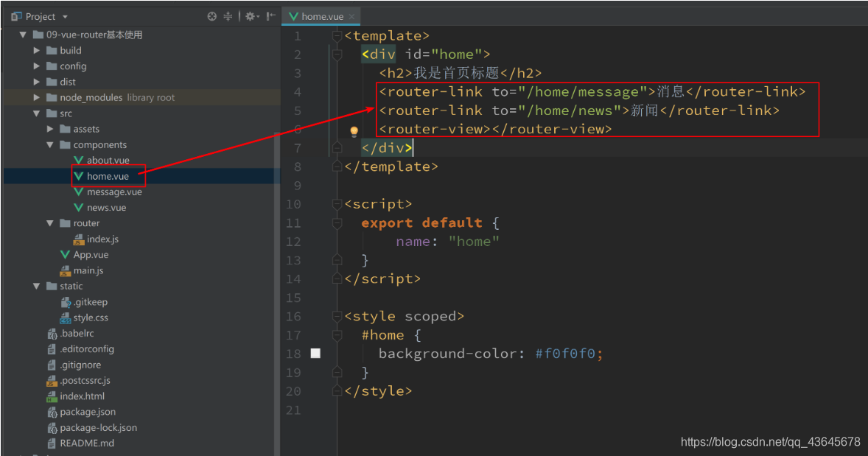The height and width of the screenshot is (456, 868).
Task: Click the JS file icon beside .postcssrc.js
Action: (52, 381)
